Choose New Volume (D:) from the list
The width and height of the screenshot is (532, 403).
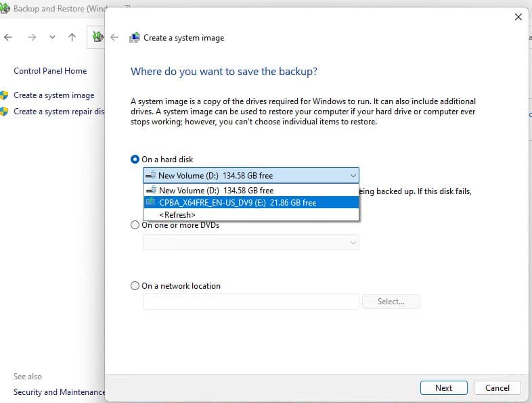coord(216,191)
